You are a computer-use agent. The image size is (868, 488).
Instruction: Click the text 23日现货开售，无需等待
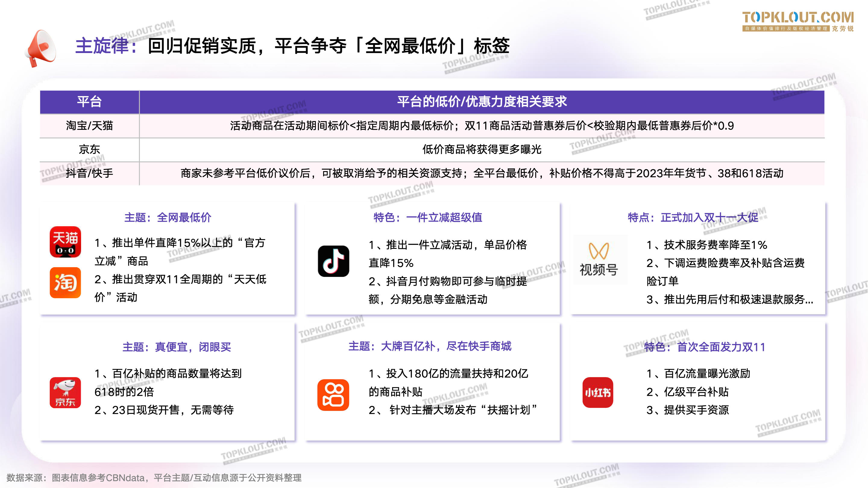(x=164, y=410)
